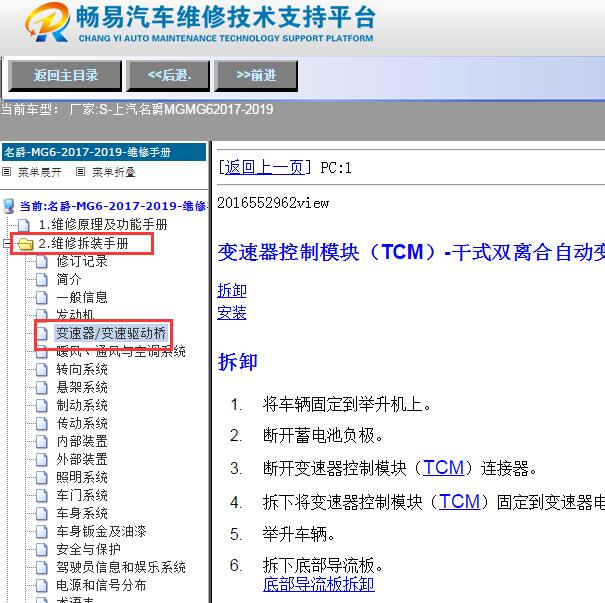
Task: Open 简介 entry
Action: [x=69, y=279]
